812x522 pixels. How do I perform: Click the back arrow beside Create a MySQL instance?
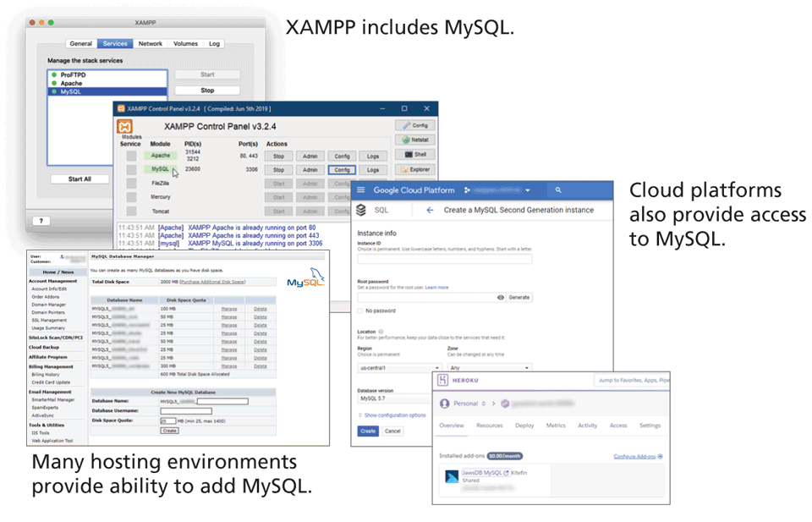coord(430,210)
